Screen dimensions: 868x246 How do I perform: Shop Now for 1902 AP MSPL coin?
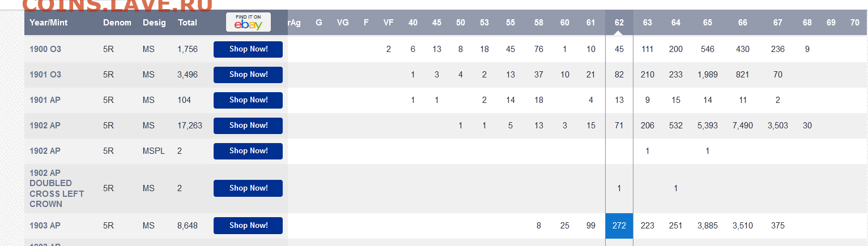[x=248, y=151]
